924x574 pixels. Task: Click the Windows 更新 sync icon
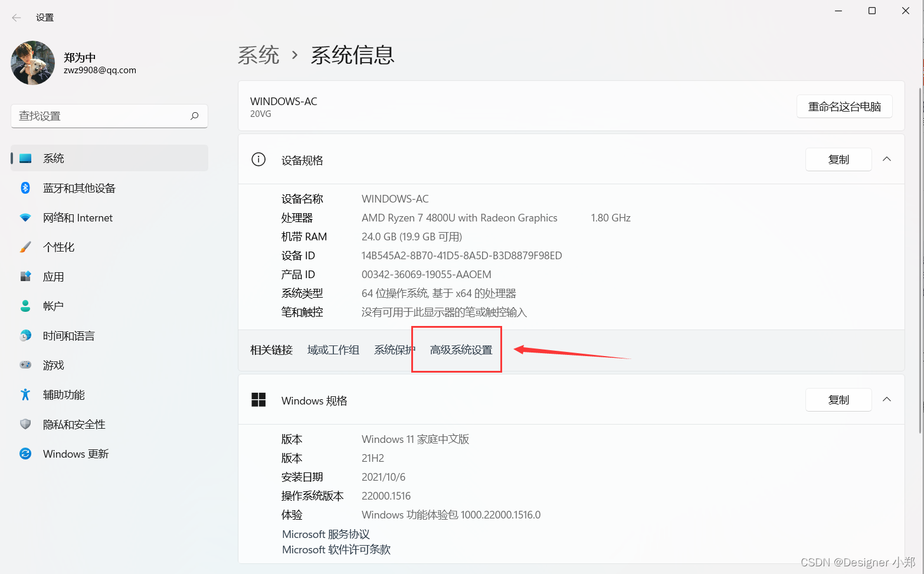pyautogui.click(x=25, y=454)
